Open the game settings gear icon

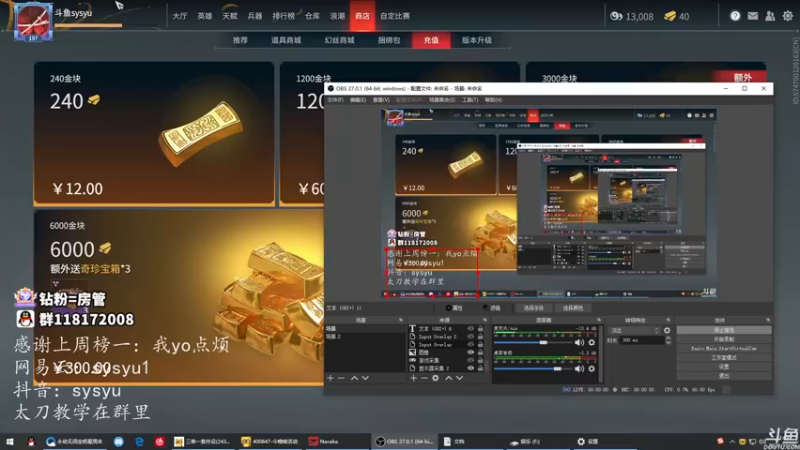[788, 16]
